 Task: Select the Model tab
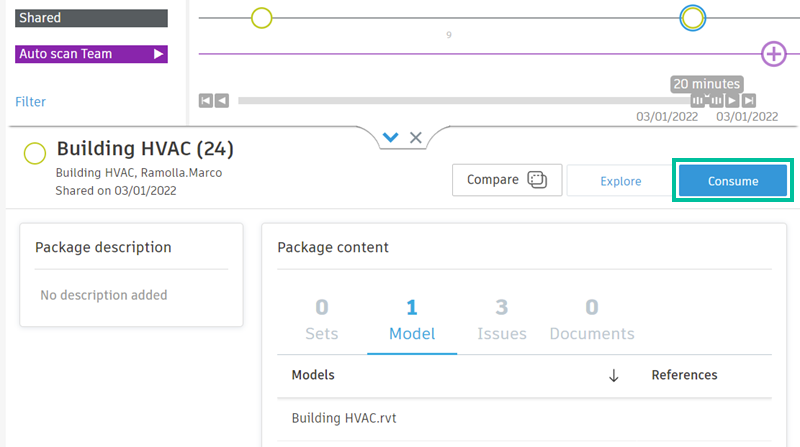[x=412, y=320]
